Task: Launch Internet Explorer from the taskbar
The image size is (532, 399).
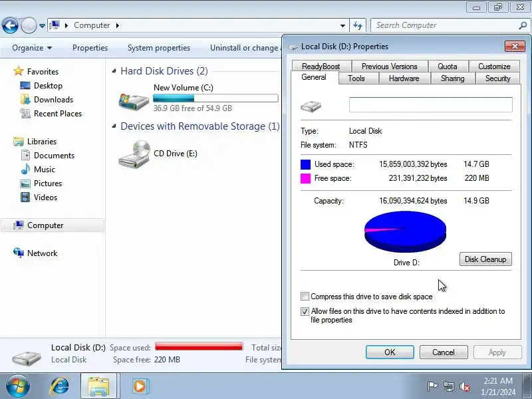Action: 59,386
